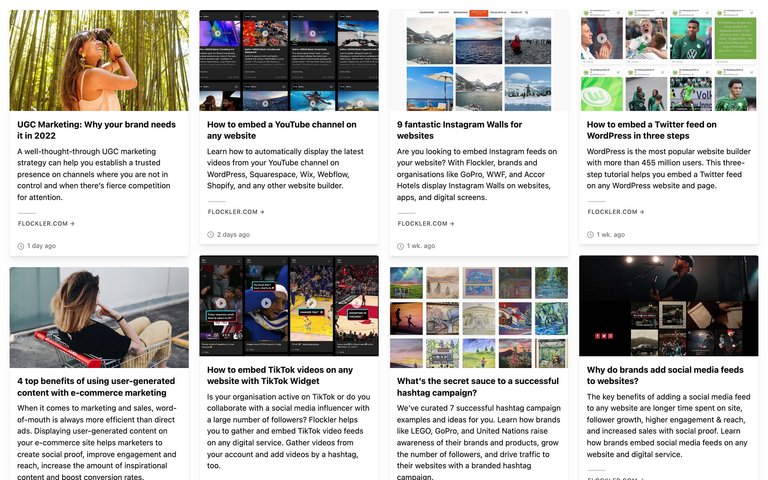Open 'How to embed a Twitter feed on WordPress' headline

pyautogui.click(x=651, y=130)
